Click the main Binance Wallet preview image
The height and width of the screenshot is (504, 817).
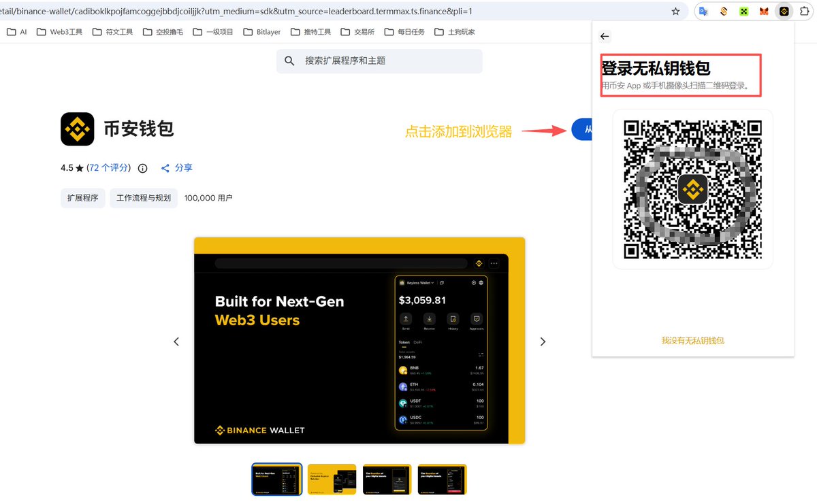coord(359,341)
